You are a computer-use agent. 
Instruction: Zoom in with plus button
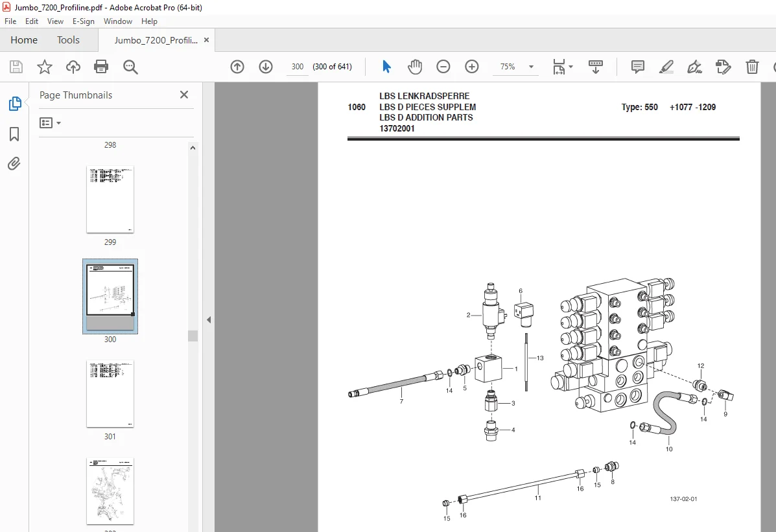coord(472,67)
